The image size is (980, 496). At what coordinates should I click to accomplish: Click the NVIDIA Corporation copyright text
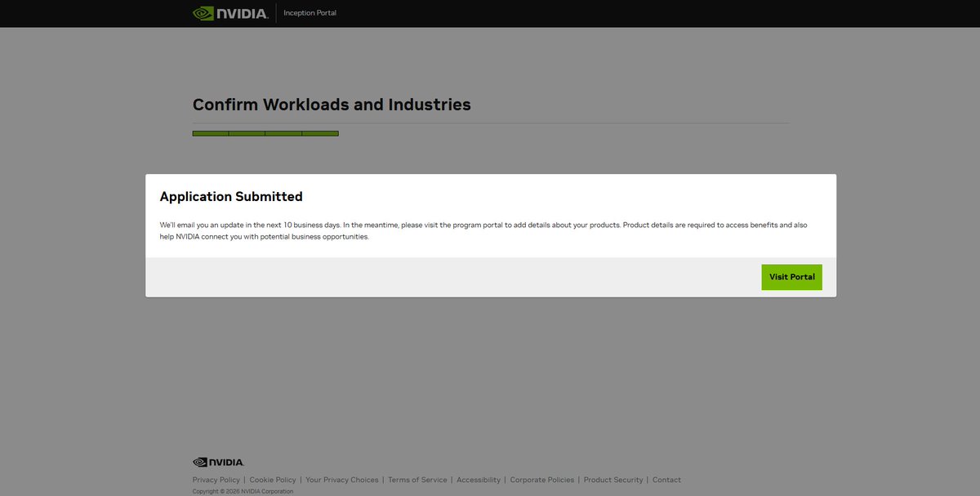(243, 492)
